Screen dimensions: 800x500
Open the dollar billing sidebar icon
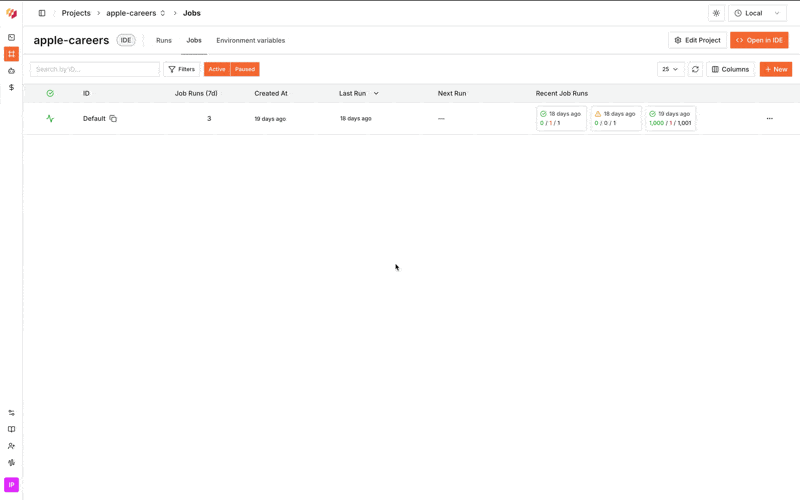(11, 87)
